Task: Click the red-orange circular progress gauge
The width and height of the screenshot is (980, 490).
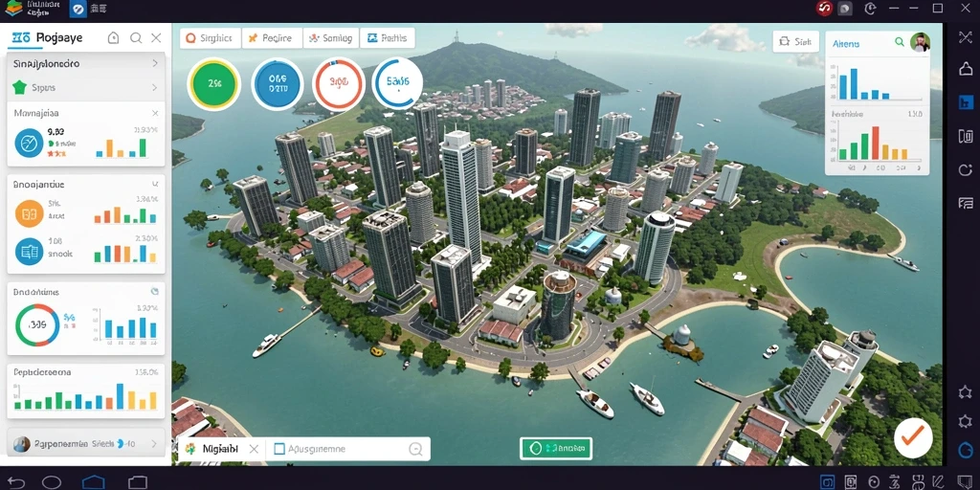Action: point(338,84)
